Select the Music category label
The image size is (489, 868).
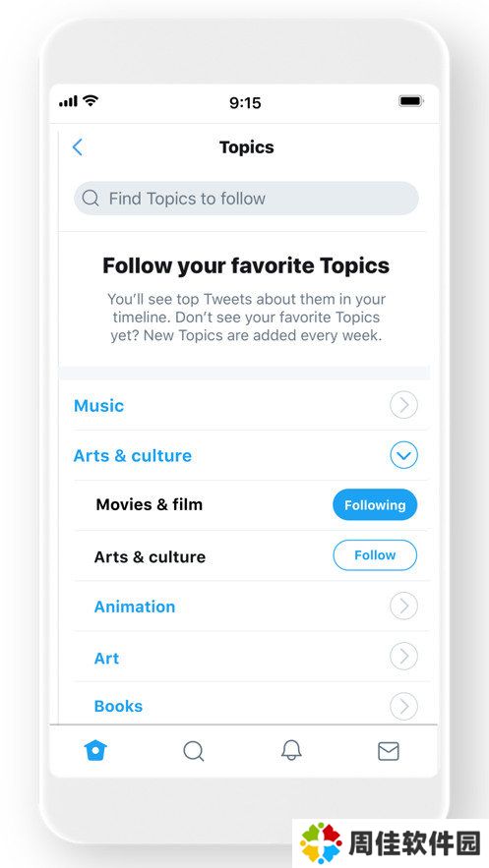pos(98,406)
